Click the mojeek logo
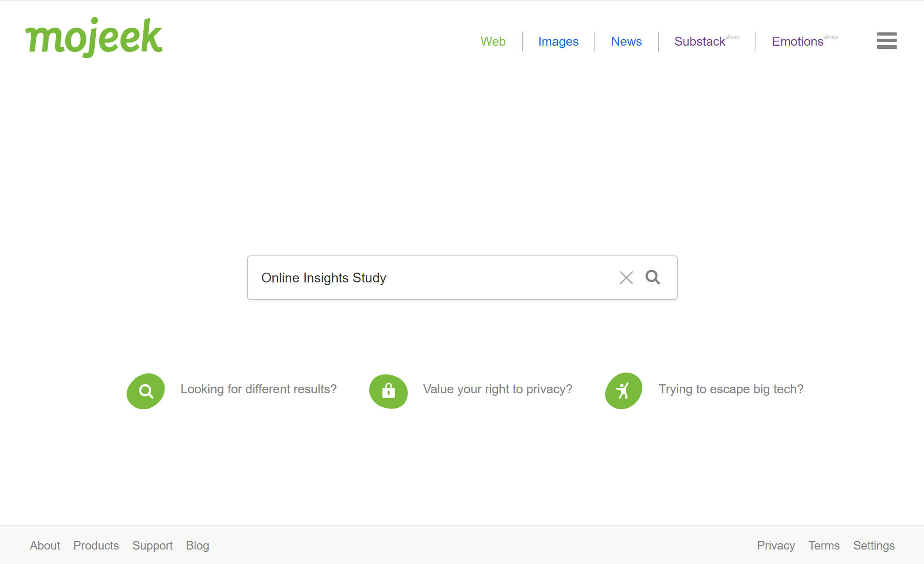The height and width of the screenshot is (564, 924). coord(94,37)
